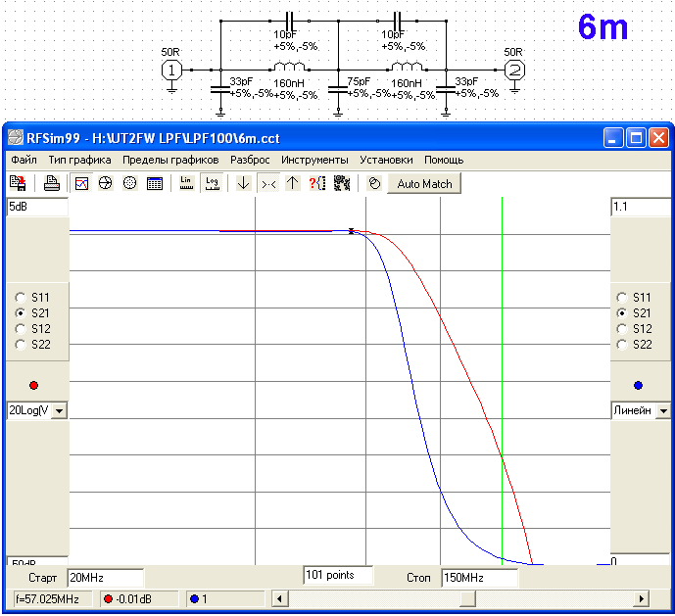
Task: Select the rectangular graph plot icon
Action: pos(81,183)
